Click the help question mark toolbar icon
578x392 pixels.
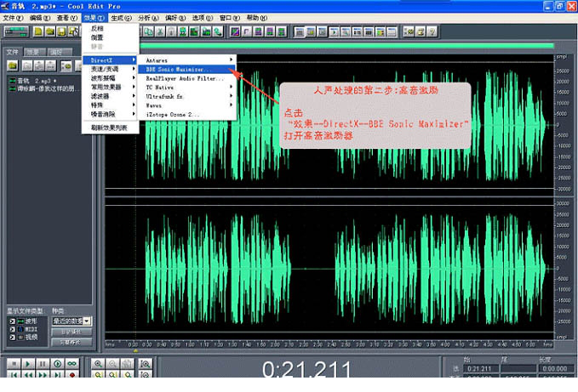[x=432, y=32]
